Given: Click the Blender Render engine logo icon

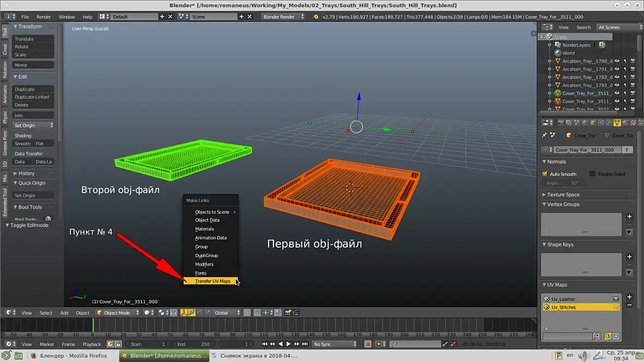Looking at the screenshot, I should pos(315,17).
